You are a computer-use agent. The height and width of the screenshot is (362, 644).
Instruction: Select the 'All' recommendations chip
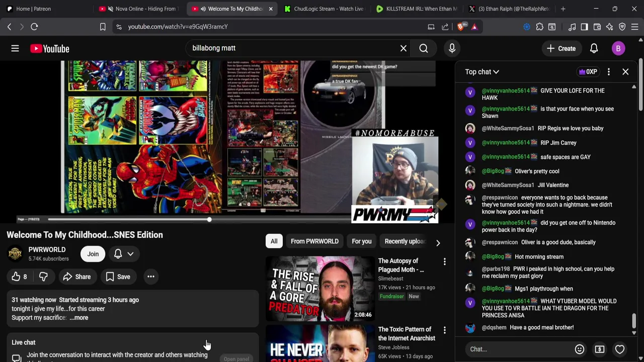[274, 241]
